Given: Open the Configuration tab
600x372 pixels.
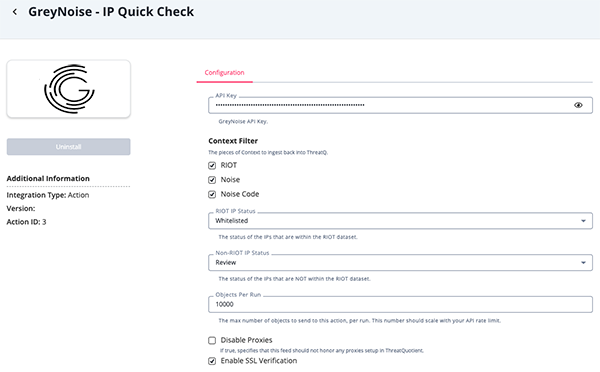Looking at the screenshot, I should pyautogui.click(x=224, y=73).
